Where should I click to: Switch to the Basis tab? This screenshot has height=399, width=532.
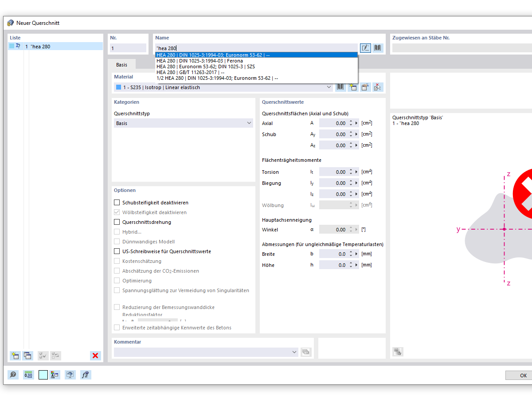[x=121, y=65]
